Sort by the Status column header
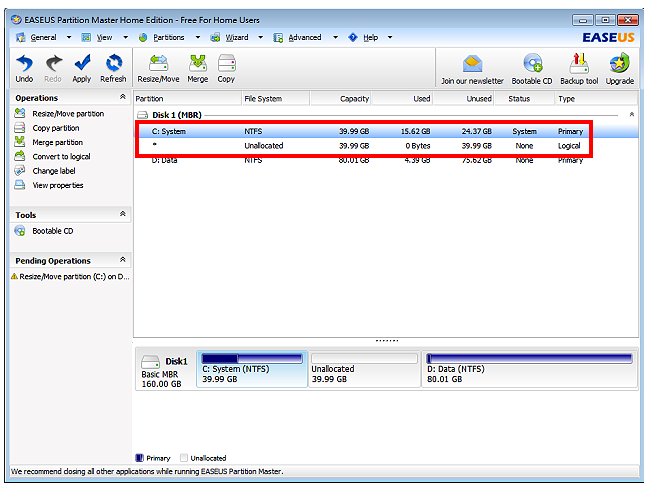The width and height of the screenshot is (654, 488). [x=525, y=98]
